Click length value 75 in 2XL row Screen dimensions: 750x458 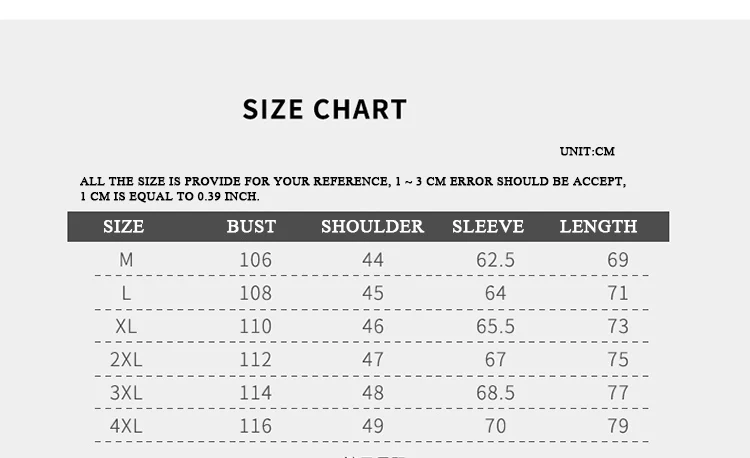tap(618, 360)
